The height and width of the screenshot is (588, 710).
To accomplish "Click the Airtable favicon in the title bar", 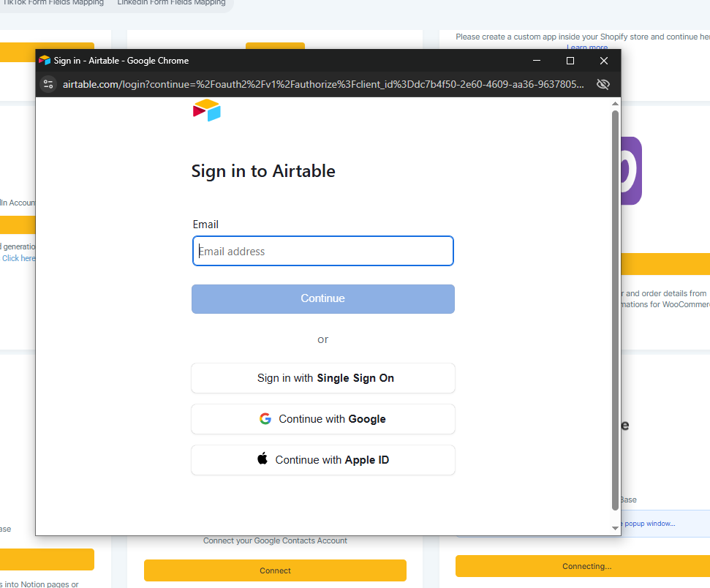I will tap(45, 60).
